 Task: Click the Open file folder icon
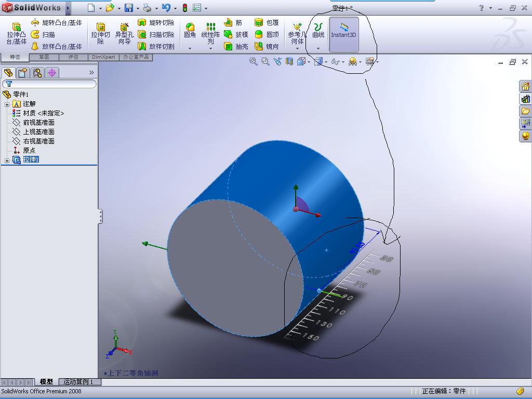click(x=110, y=7)
